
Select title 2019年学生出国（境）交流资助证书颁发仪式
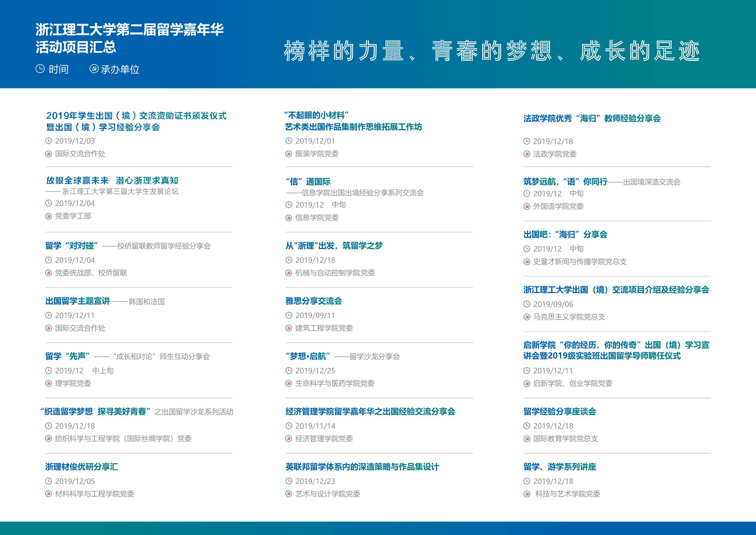(x=136, y=115)
